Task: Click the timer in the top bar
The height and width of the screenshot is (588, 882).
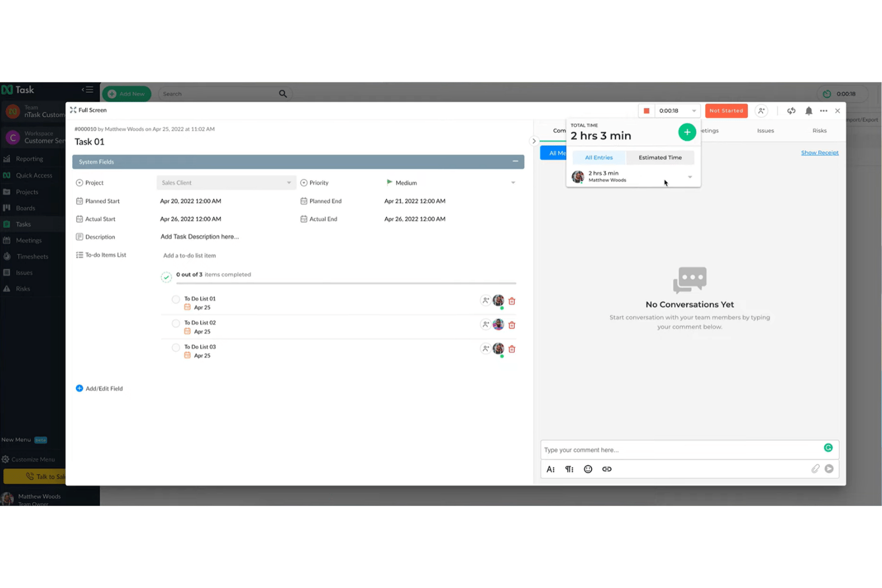Action: pyautogui.click(x=841, y=94)
